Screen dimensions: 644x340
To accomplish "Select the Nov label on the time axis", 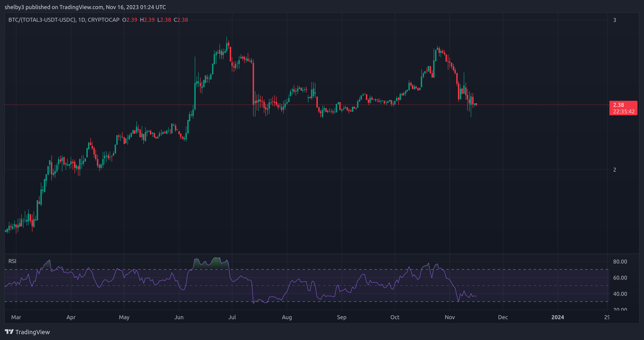I will tap(450, 317).
